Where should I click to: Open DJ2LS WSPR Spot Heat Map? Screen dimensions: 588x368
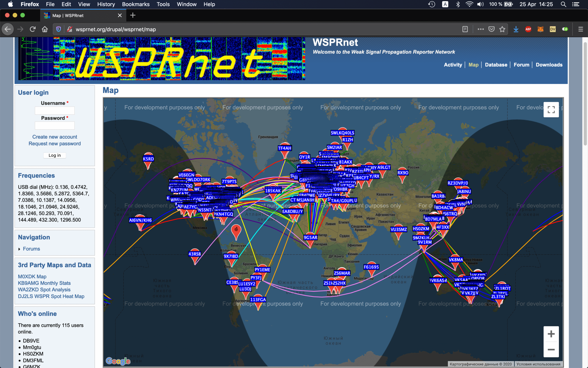(51, 296)
